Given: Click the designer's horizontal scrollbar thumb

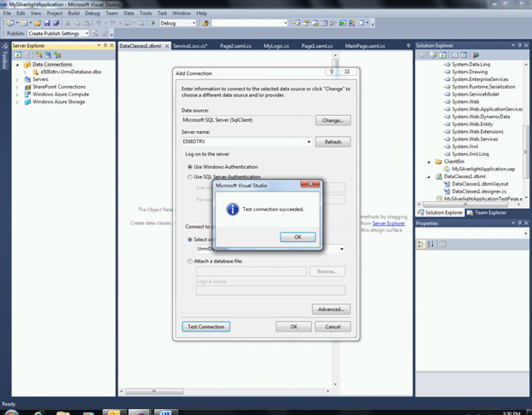Looking at the screenshot, I should (154, 391).
